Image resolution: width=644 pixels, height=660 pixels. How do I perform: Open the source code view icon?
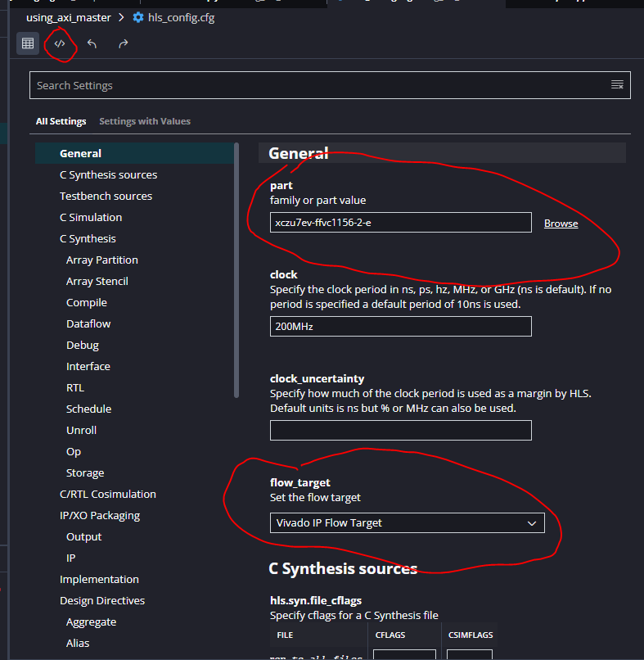60,43
